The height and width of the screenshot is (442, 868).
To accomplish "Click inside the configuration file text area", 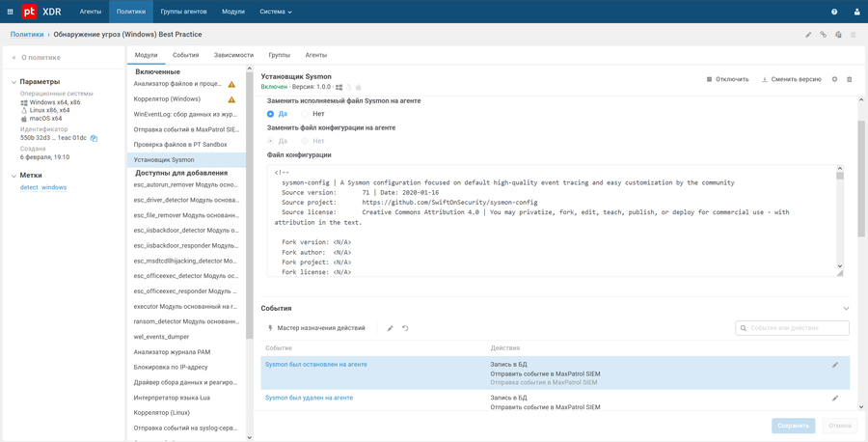I will pos(552,220).
